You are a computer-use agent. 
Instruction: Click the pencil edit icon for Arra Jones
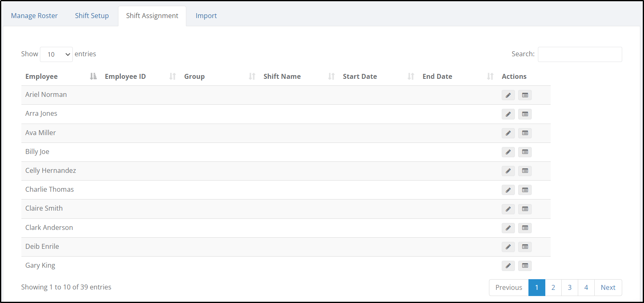coord(508,114)
